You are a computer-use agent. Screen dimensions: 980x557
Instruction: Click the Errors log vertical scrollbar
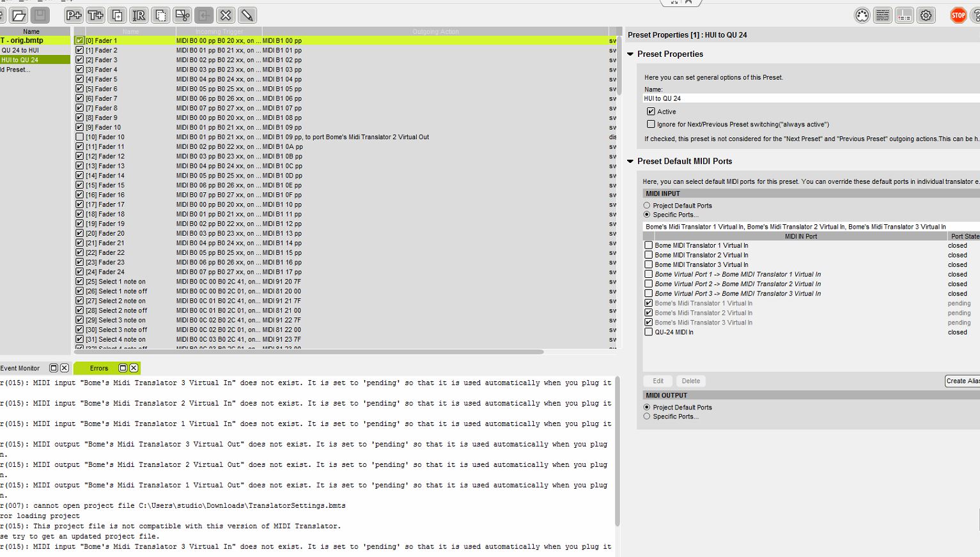pyautogui.click(x=618, y=451)
